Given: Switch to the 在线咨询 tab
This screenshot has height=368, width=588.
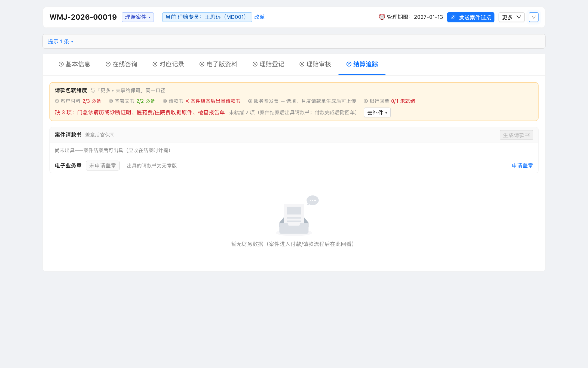Looking at the screenshot, I should pos(121,64).
